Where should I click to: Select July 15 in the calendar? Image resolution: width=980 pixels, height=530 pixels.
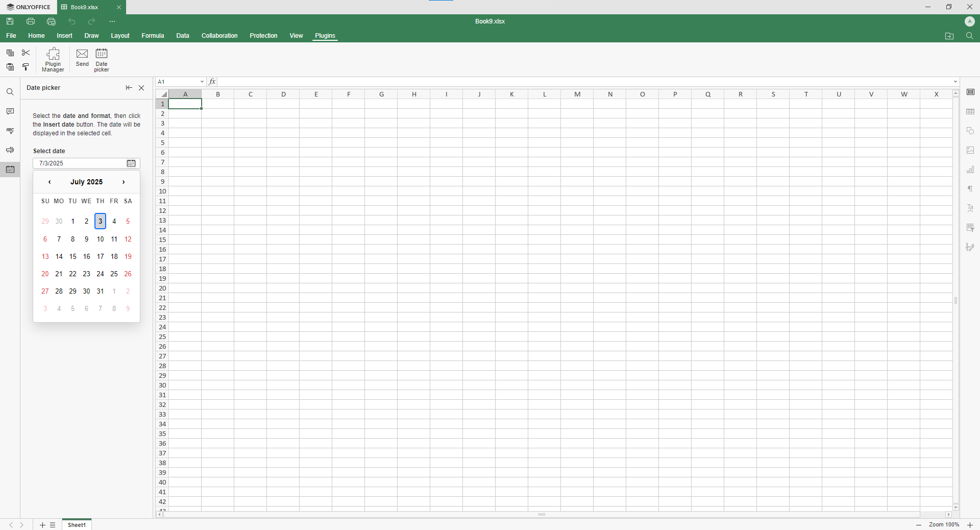(72, 256)
